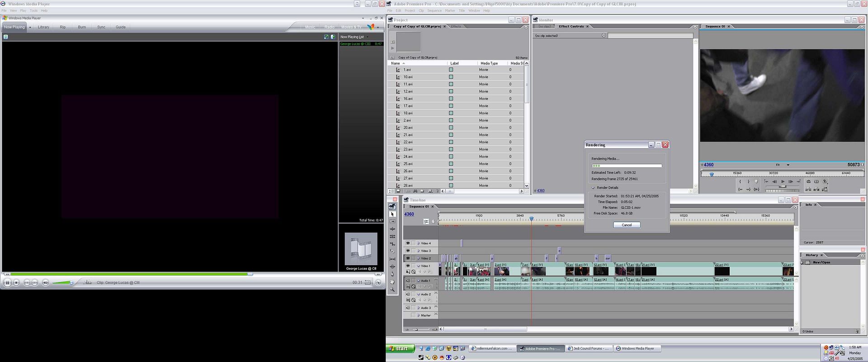This screenshot has width=868, height=362.
Task: Pause playback in Windows Media Player
Action: tap(7, 282)
